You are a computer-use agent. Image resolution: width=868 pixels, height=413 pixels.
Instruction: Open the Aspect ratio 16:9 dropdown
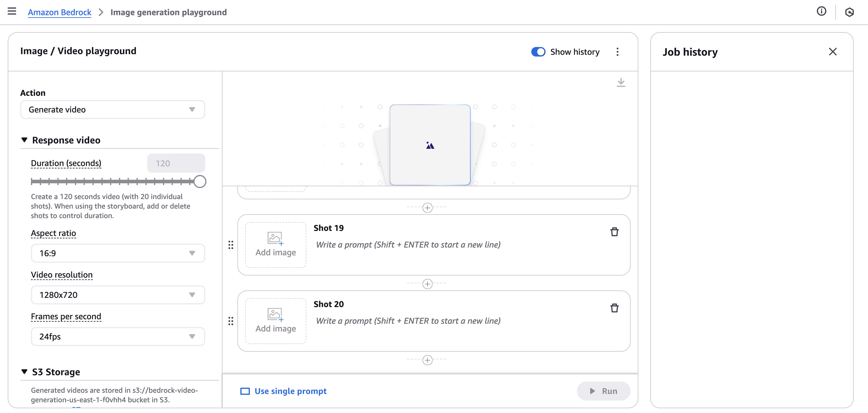117,253
